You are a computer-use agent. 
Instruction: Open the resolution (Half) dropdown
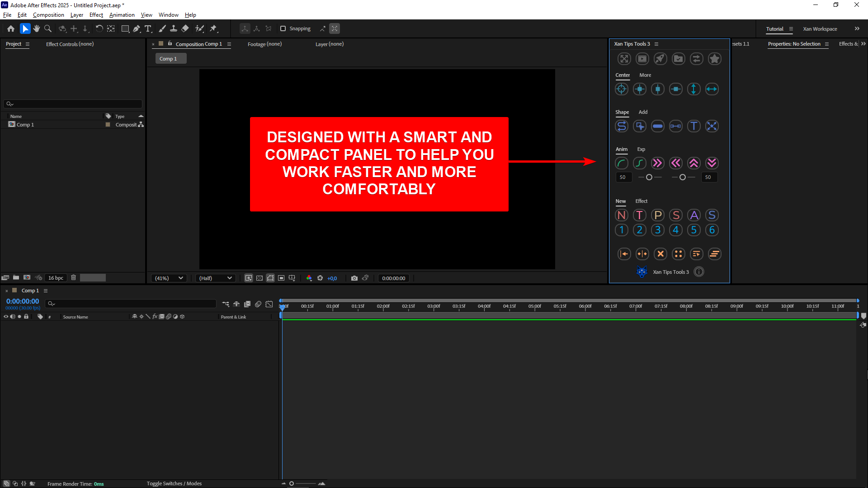click(215, 278)
